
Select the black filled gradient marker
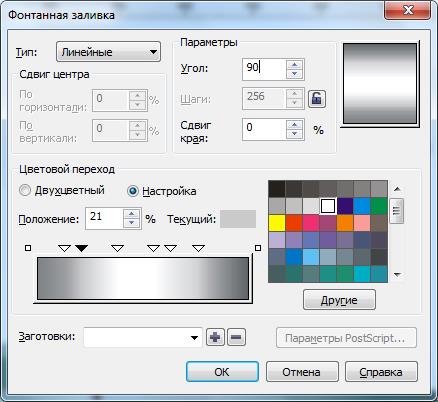point(81,248)
